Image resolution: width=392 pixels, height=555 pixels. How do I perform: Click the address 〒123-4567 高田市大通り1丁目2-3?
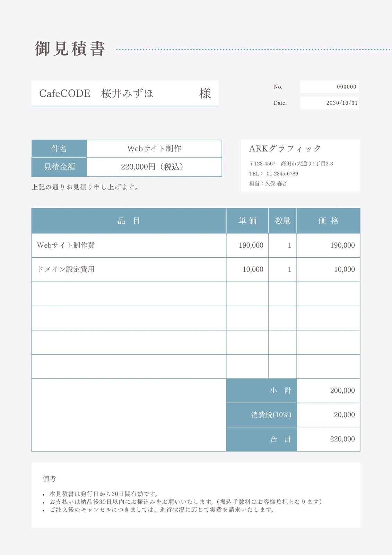(291, 164)
